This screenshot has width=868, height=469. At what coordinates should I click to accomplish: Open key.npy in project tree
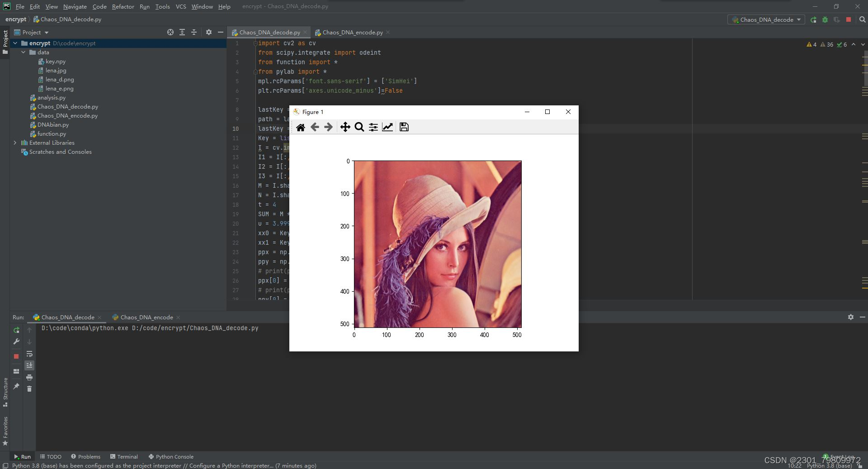55,62
